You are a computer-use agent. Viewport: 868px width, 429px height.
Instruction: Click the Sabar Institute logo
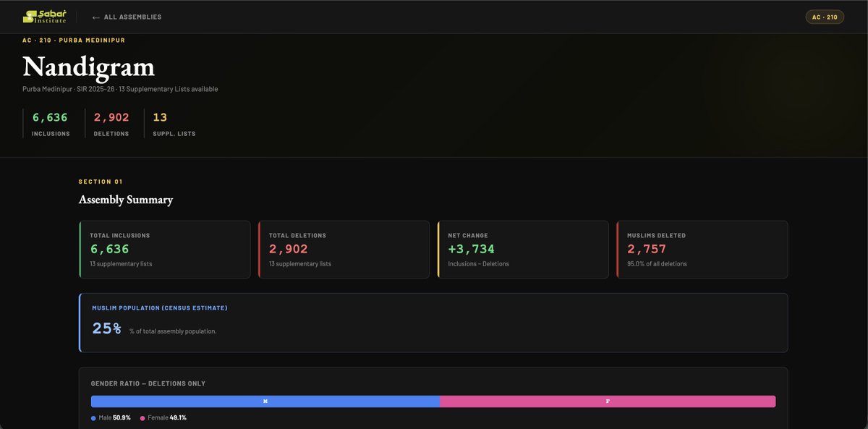[44, 17]
